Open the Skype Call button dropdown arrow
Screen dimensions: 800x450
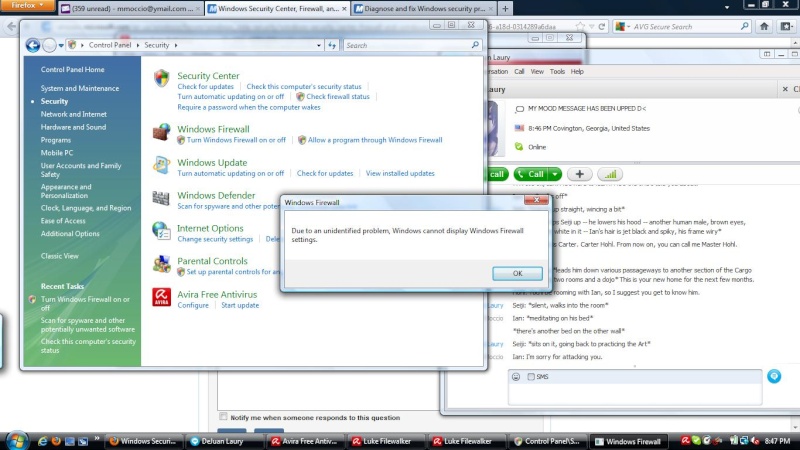click(x=555, y=174)
